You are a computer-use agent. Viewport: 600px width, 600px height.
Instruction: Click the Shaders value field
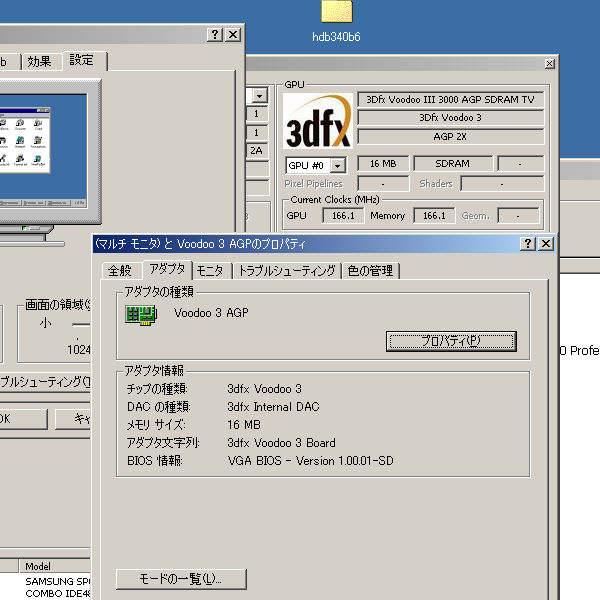click(x=502, y=184)
